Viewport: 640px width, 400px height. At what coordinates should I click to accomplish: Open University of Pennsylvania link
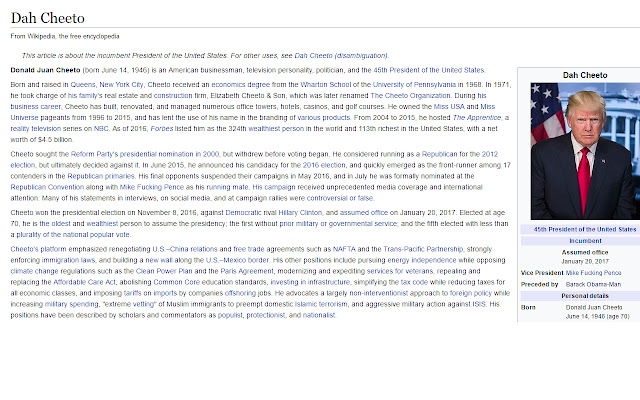click(x=414, y=84)
